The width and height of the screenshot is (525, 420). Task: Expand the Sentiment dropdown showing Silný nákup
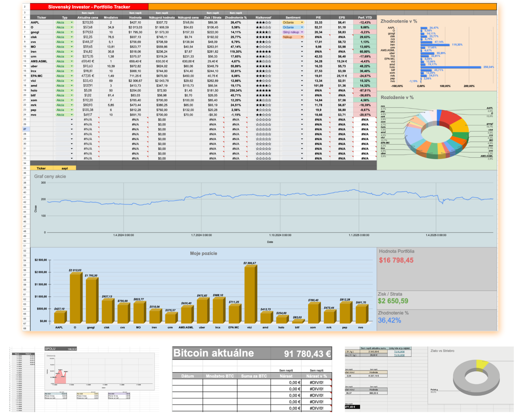tap(302, 32)
